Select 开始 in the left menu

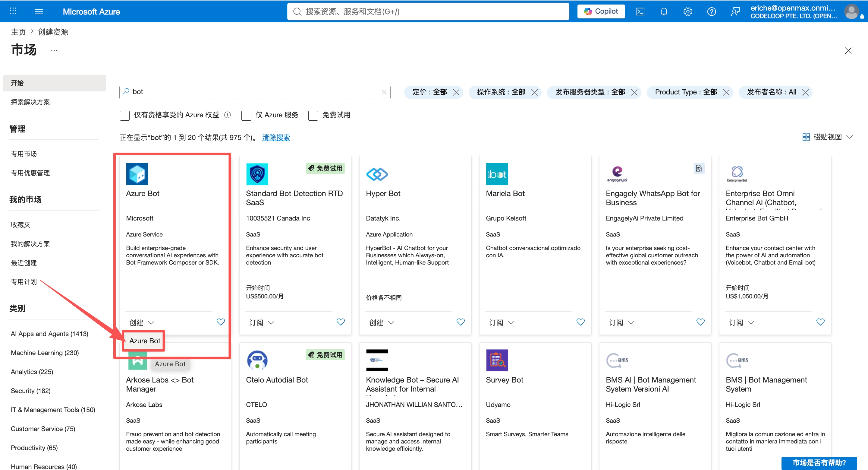[x=54, y=83]
